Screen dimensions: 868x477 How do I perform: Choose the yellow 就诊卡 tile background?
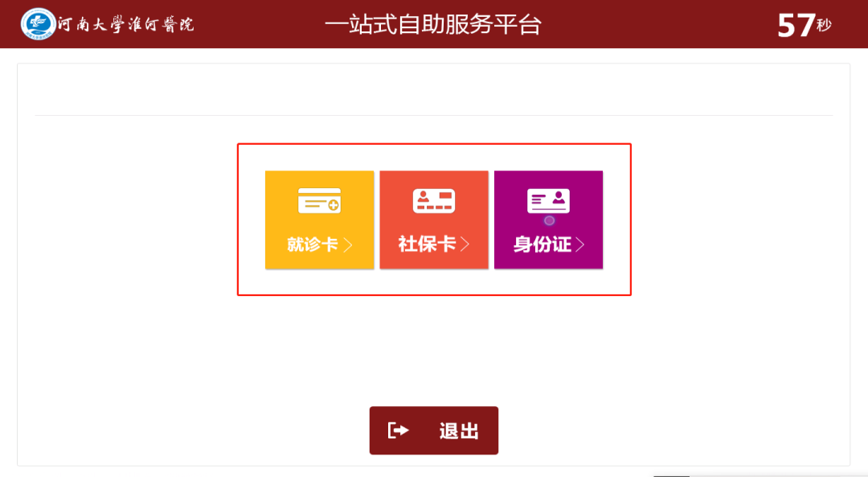(x=319, y=220)
